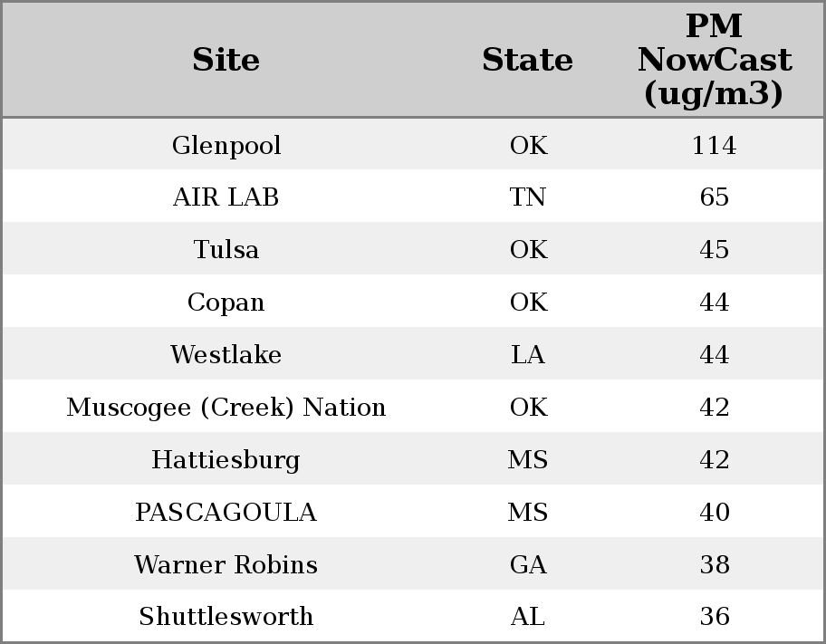Click the GA state cell
The width and height of the screenshot is (826, 644).
[x=528, y=565]
